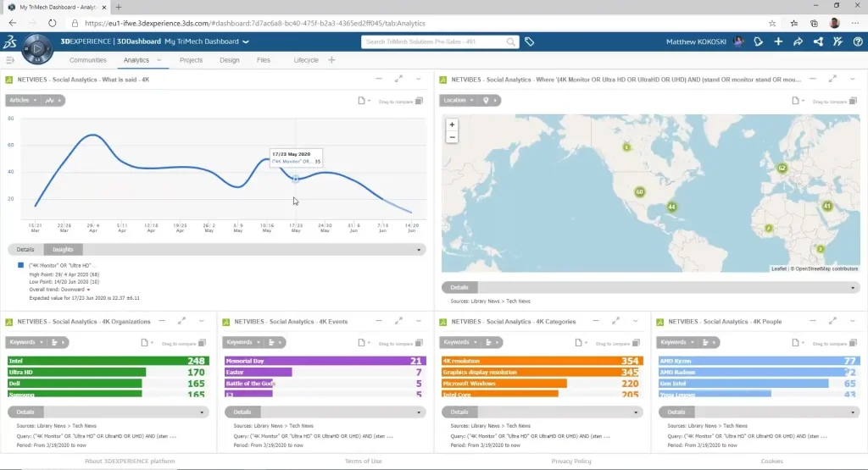
Task: Expand 4K Events widget fullscreen
Action: tap(398, 321)
